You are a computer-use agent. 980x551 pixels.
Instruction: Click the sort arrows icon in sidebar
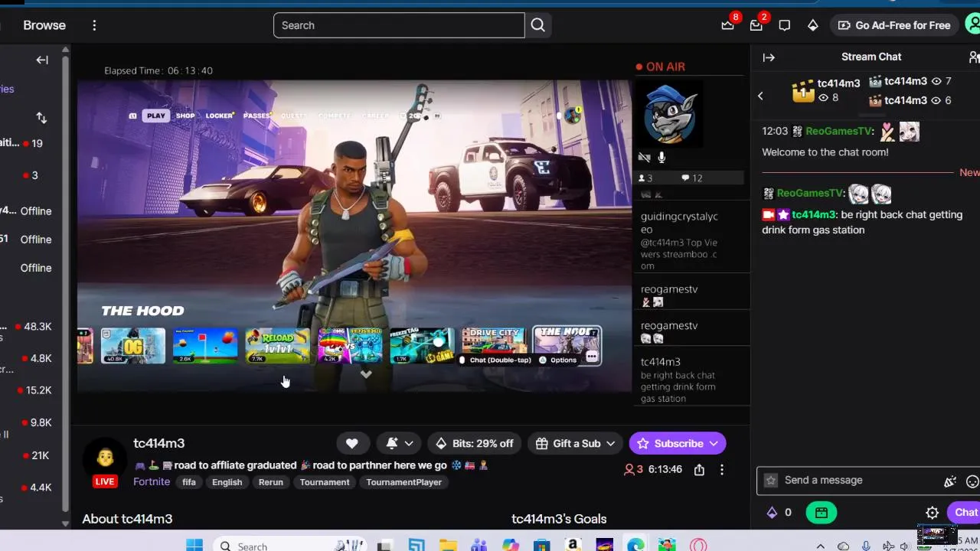coord(41,118)
